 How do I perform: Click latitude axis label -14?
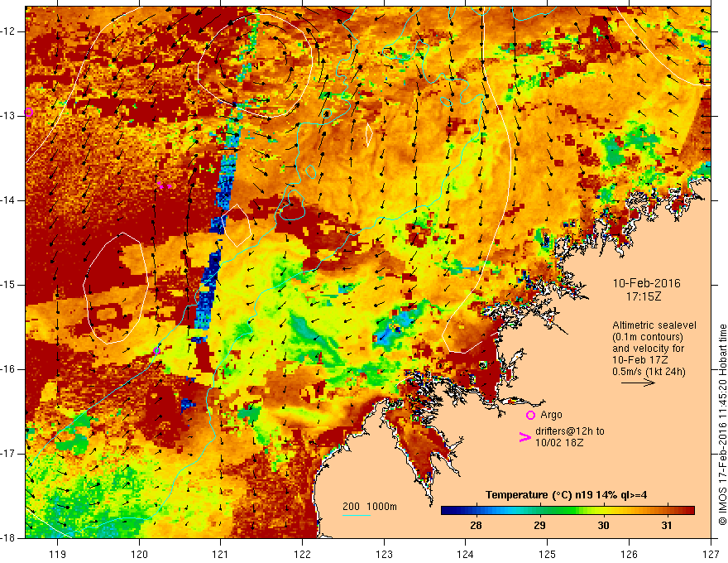point(9,200)
